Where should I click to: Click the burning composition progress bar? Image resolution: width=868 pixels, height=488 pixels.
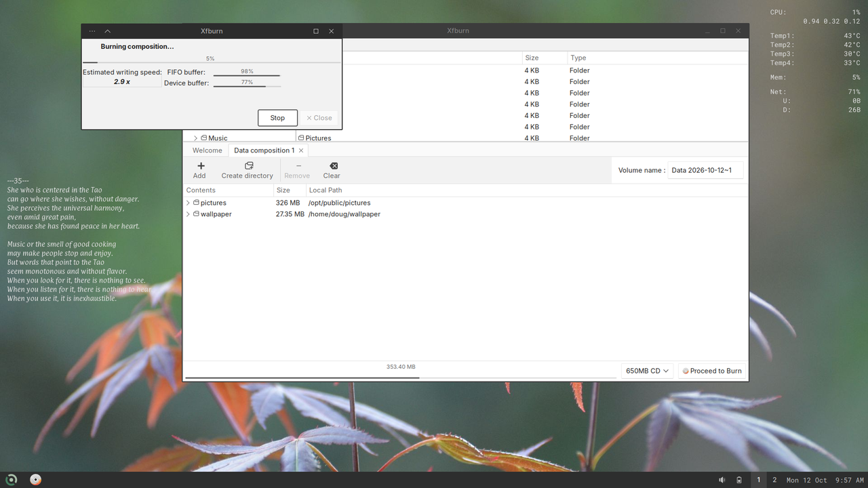pos(211,62)
